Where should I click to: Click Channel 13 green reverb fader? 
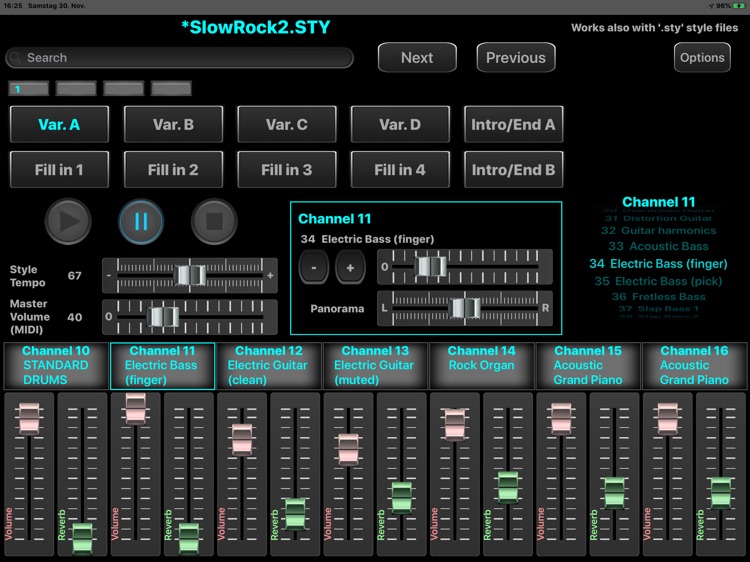tap(402, 497)
